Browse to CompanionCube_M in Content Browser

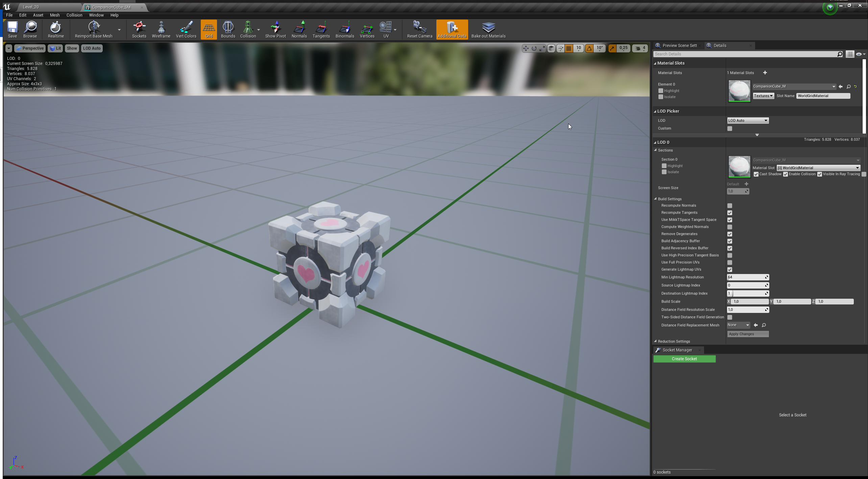[848, 87]
